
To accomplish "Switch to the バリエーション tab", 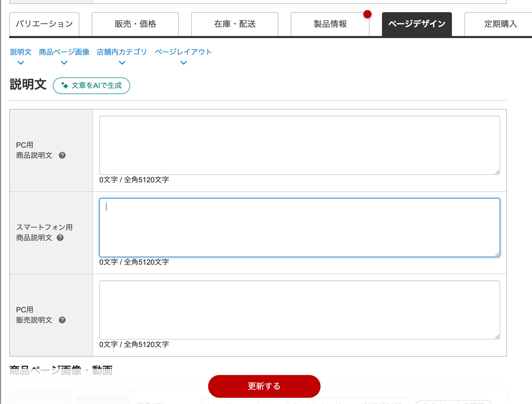I will pos(44,24).
